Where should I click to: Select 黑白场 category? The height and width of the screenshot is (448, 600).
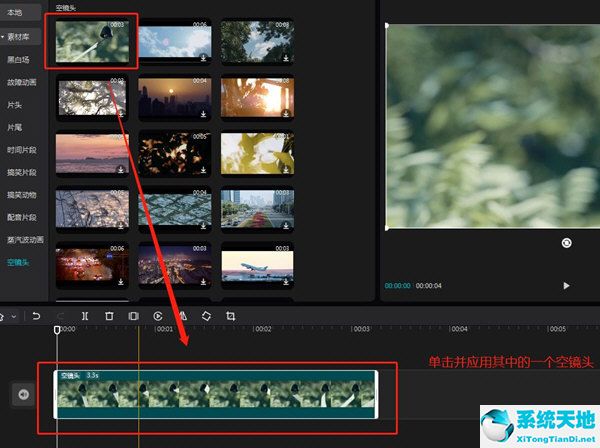click(x=18, y=60)
